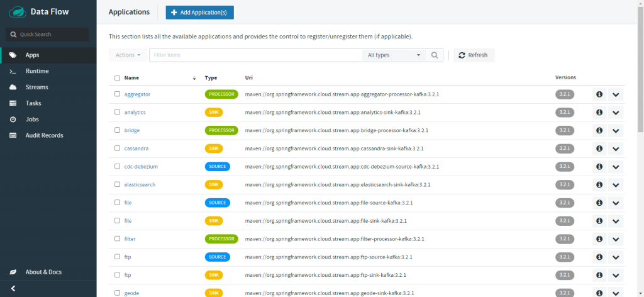The image size is (644, 297).
Task: Show info for the filter app
Action: pyautogui.click(x=599, y=238)
